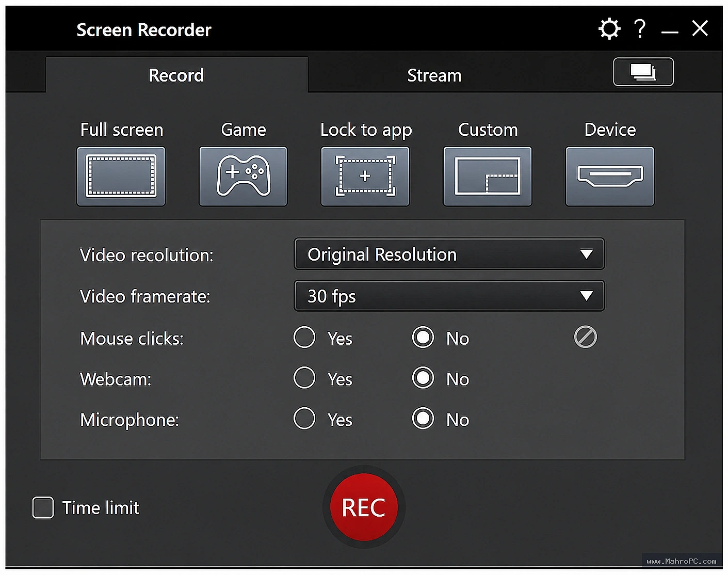Choose the Game controller recording mode

click(x=243, y=177)
